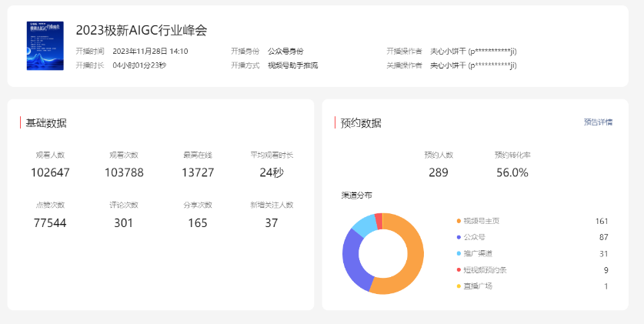The image size is (644, 324).
Task: Click the 点赞次数 value 77544
Action: click(50, 223)
